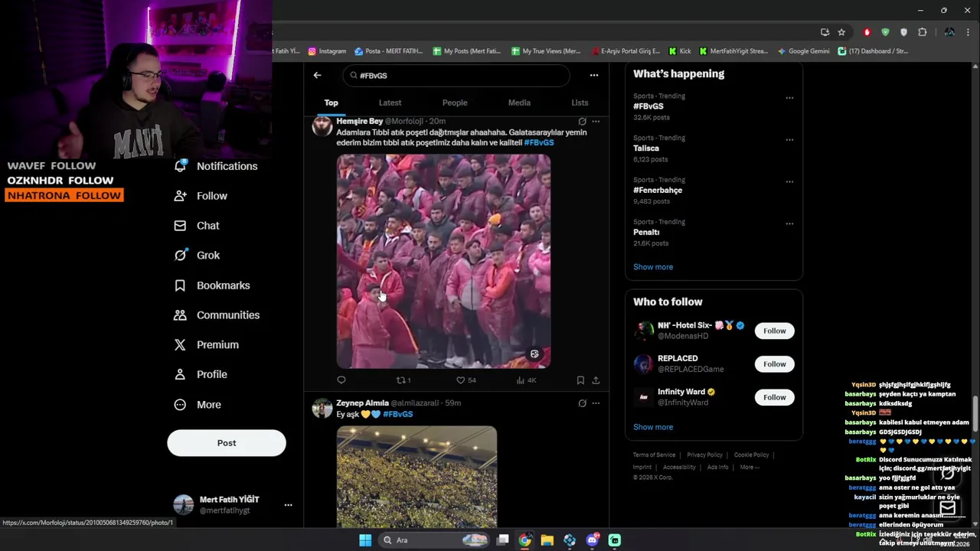The image size is (980, 551).
Task: Open Instagram bookmark in bookmarks bar
Action: tap(327, 51)
